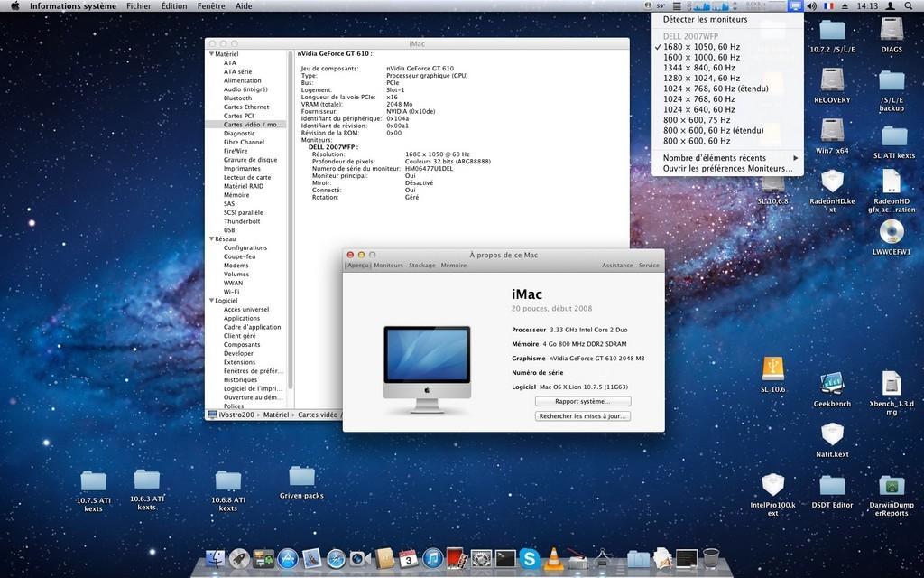Viewport: 924px width, 578px height.
Task: Click the Rapport système button
Action: (x=582, y=401)
